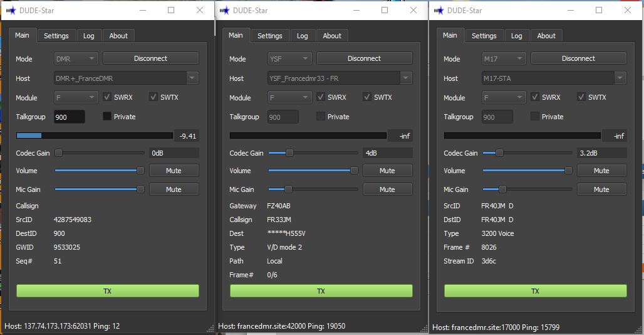This screenshot has height=335, width=644.
Task: Click Type value 3200 Voice
Action: click(498, 233)
